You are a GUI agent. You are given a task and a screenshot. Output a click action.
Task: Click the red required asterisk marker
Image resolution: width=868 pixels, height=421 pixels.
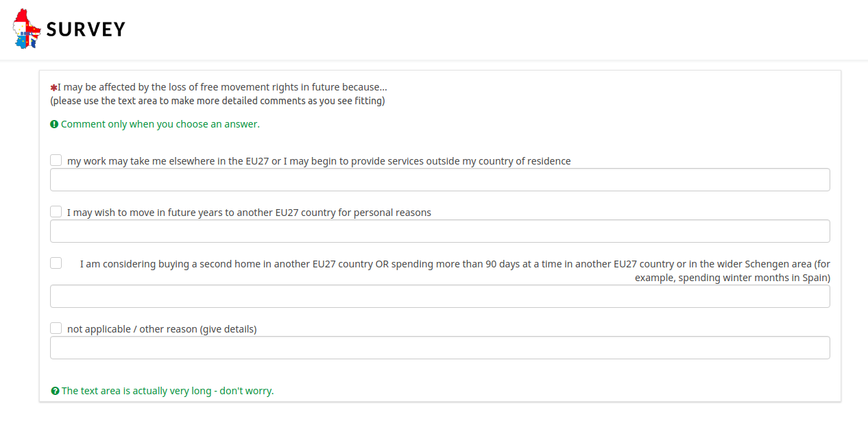coord(53,88)
